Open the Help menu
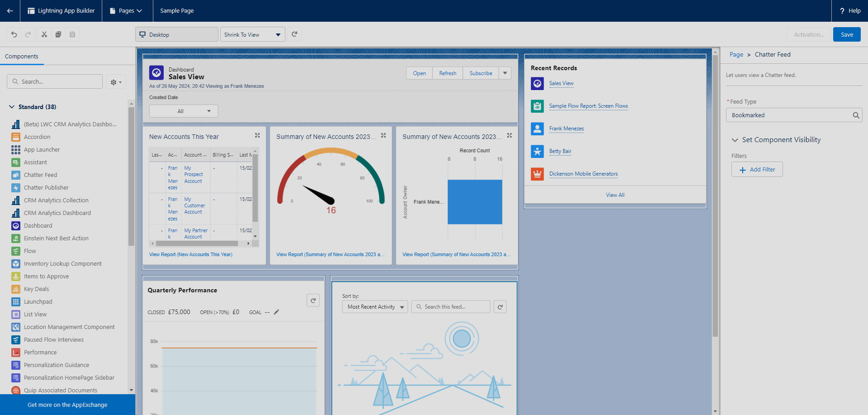The image size is (868, 415). [850, 11]
